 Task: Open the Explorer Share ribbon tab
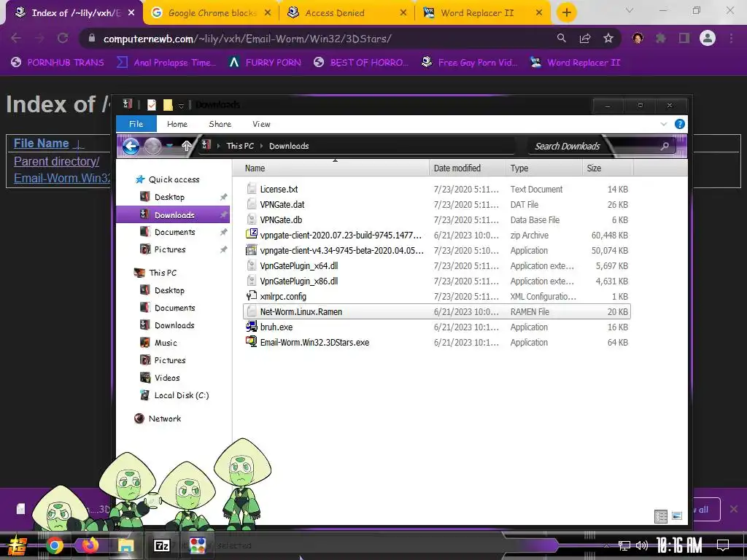(x=220, y=124)
